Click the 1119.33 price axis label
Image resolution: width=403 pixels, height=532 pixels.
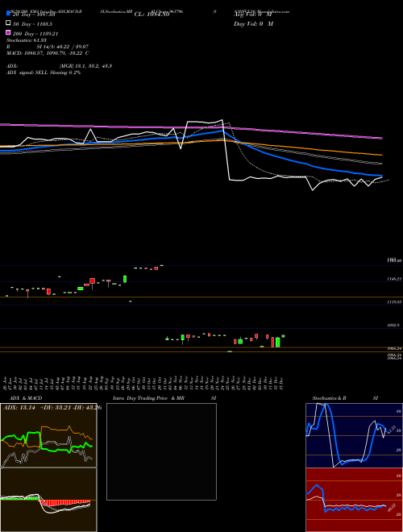[x=394, y=301]
